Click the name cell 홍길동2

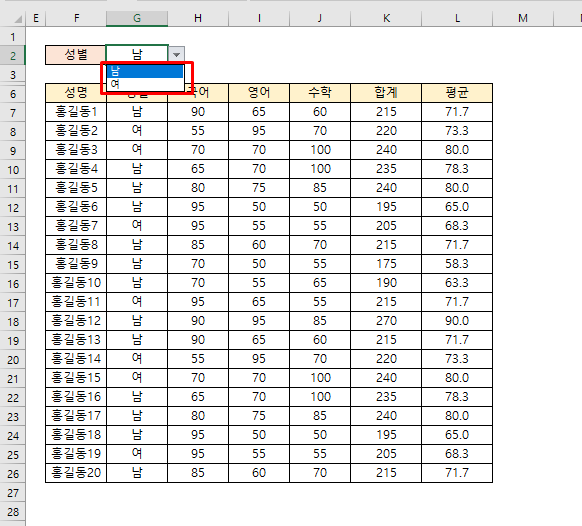(76, 131)
